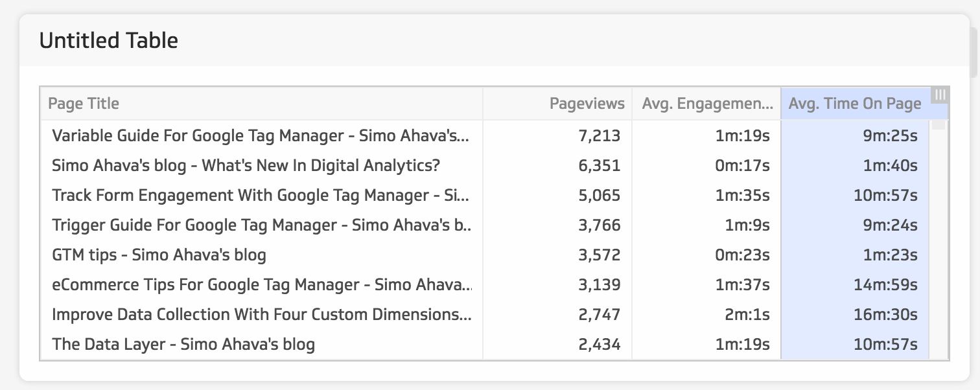Click The Data Layer row title
The width and height of the screenshot is (980, 390).
pos(183,344)
